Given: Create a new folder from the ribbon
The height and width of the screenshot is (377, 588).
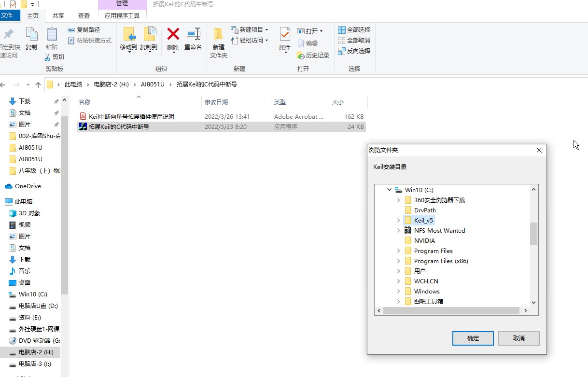Looking at the screenshot, I should (x=219, y=42).
